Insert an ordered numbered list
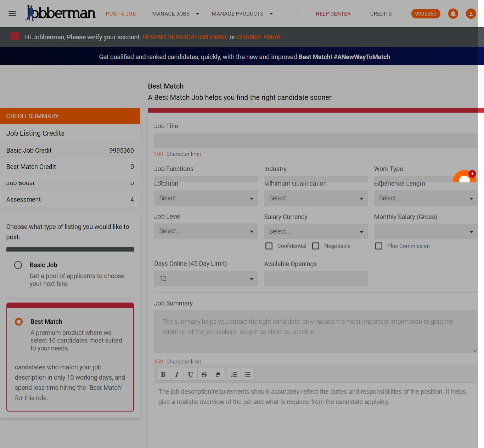484x448 pixels. pyautogui.click(x=234, y=375)
